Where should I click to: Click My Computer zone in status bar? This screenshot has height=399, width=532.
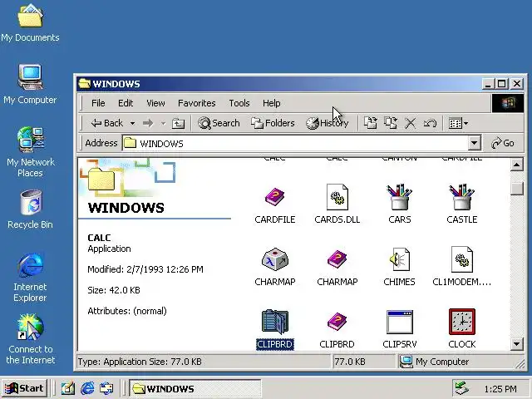click(460, 362)
